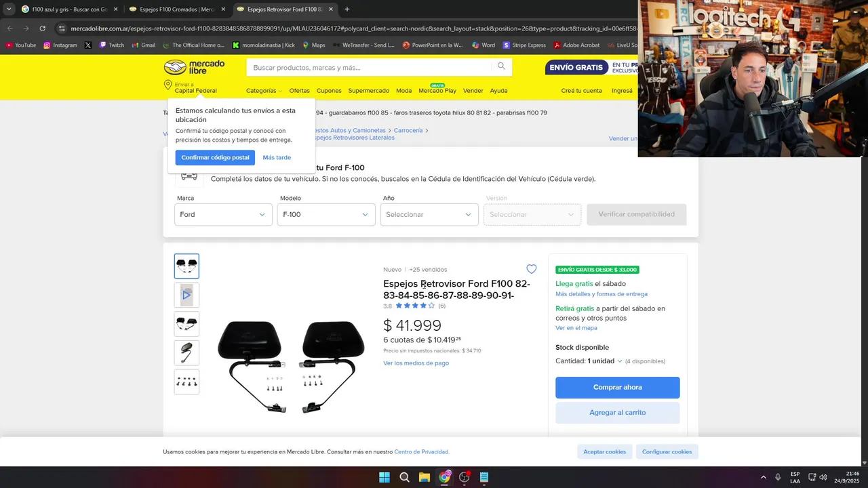Click the star rating with 6 reviews
This screenshot has width=868, height=488.
(414, 306)
